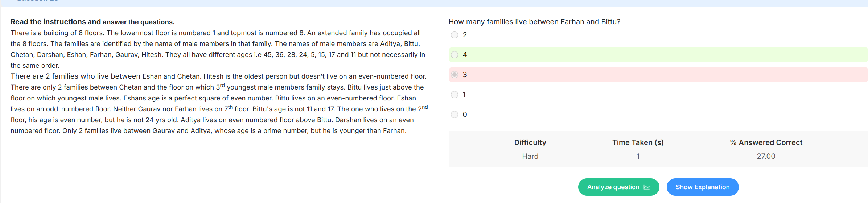Pick the radio button for answer 0
868x203 pixels.
454,115
